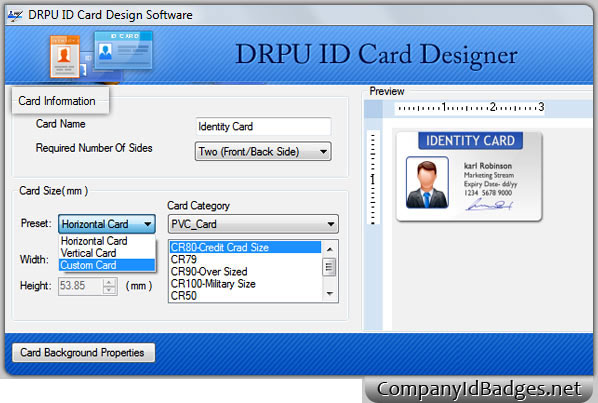598x403 pixels.
Task: Open the Required Number Of Sides dropdown
Action: click(x=263, y=152)
